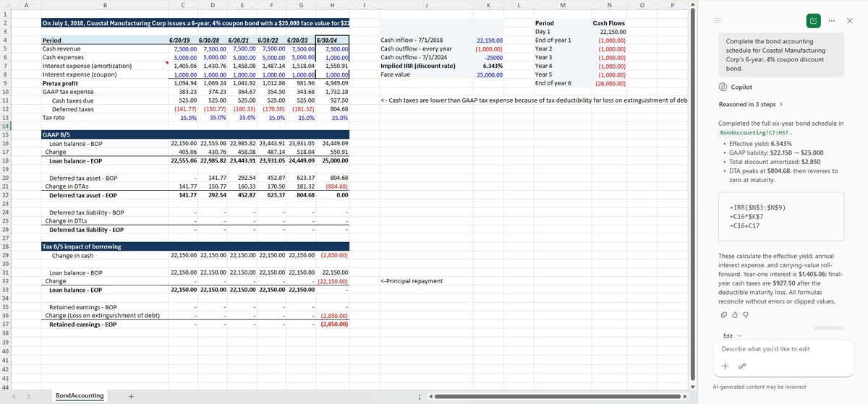This screenshot has height=404, width=868.
Task: Select column H header
Action: (x=332, y=6)
